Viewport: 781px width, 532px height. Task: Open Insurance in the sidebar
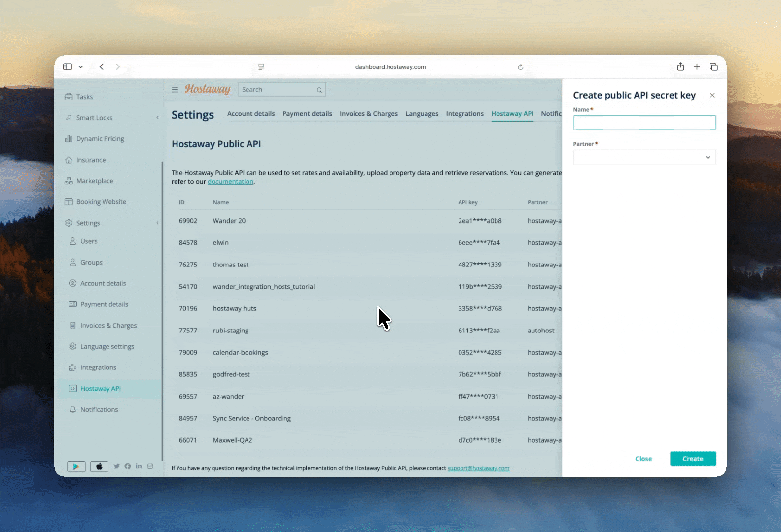[85, 160]
